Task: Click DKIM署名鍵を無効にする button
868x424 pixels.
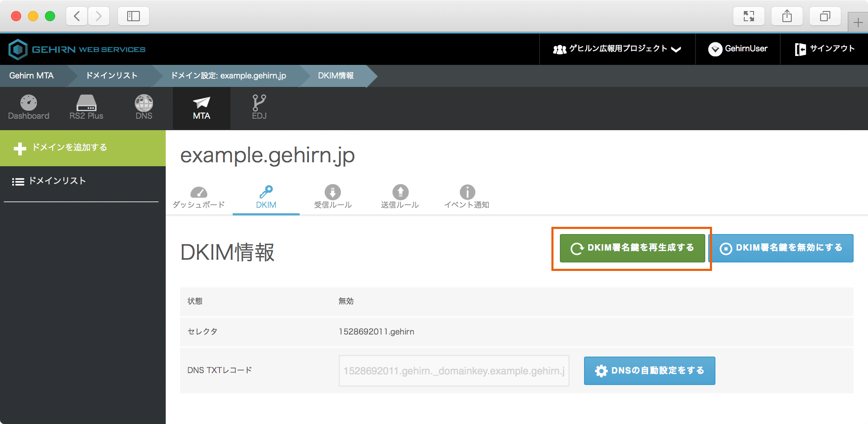Action: click(781, 248)
